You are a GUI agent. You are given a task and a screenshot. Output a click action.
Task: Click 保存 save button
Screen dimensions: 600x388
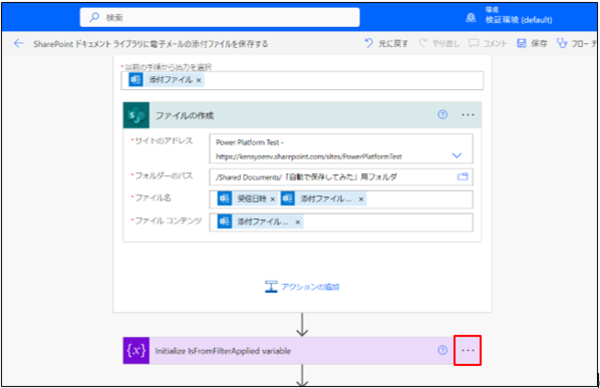[532, 43]
